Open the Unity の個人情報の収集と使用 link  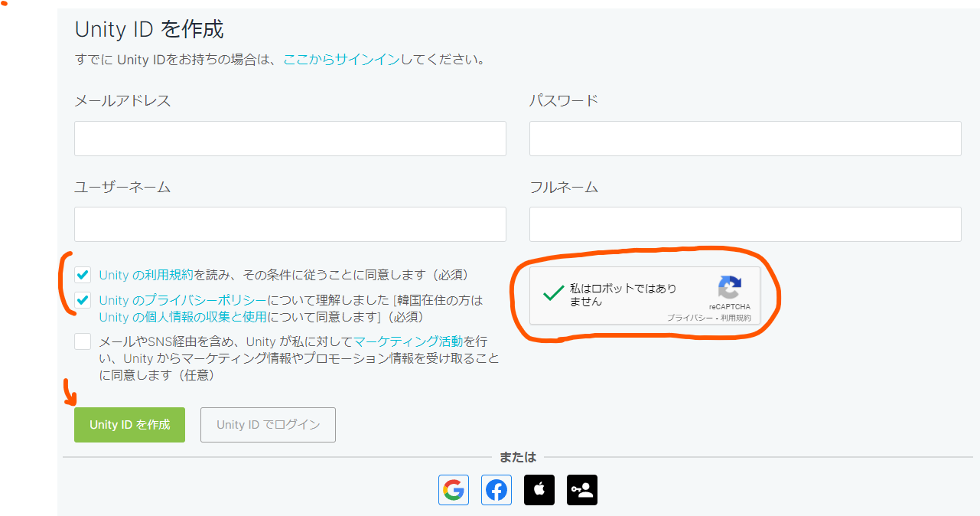pyautogui.click(x=183, y=316)
